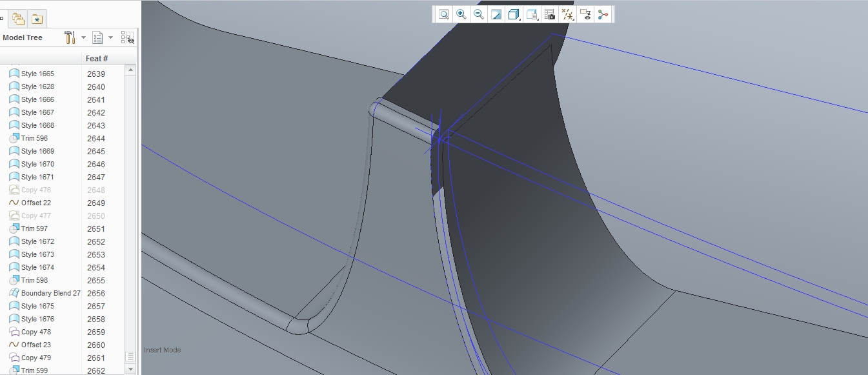Click feature number 2656

[x=96, y=293]
